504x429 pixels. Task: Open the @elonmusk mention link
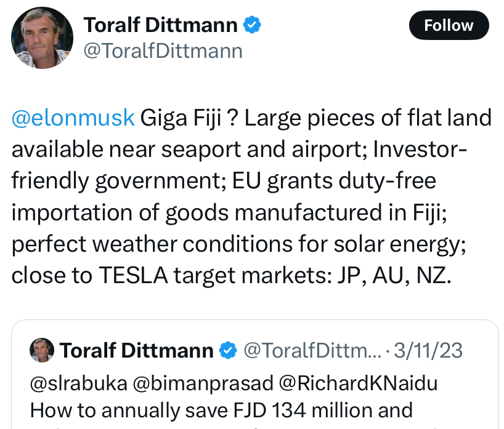pos(73,117)
